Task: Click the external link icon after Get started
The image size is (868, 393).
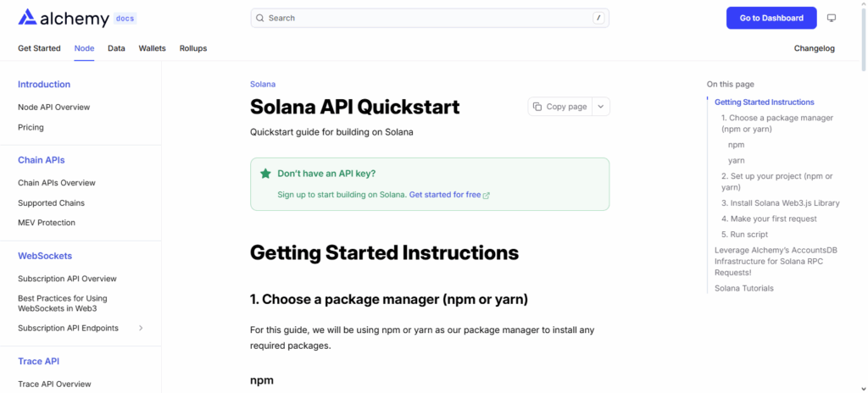Action: [487, 196]
